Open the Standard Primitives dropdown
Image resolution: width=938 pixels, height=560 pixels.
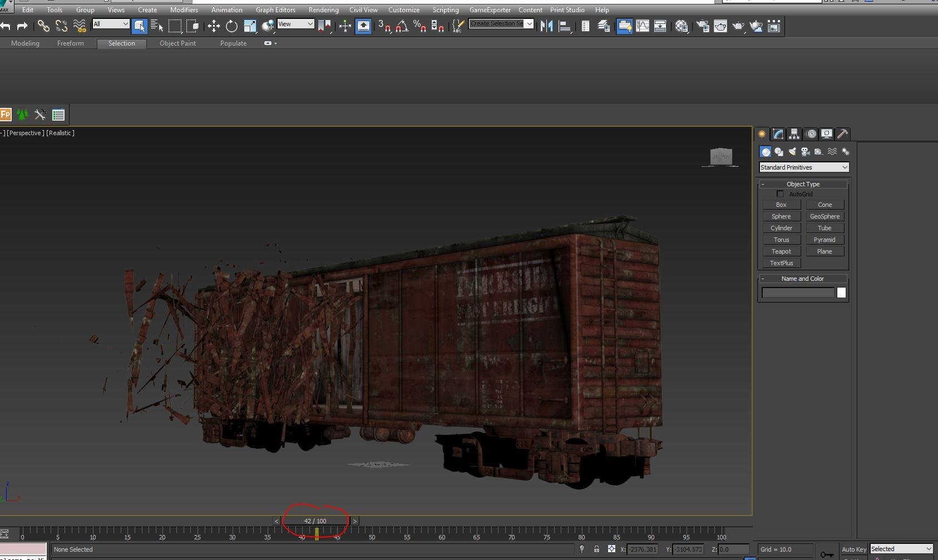pos(803,167)
